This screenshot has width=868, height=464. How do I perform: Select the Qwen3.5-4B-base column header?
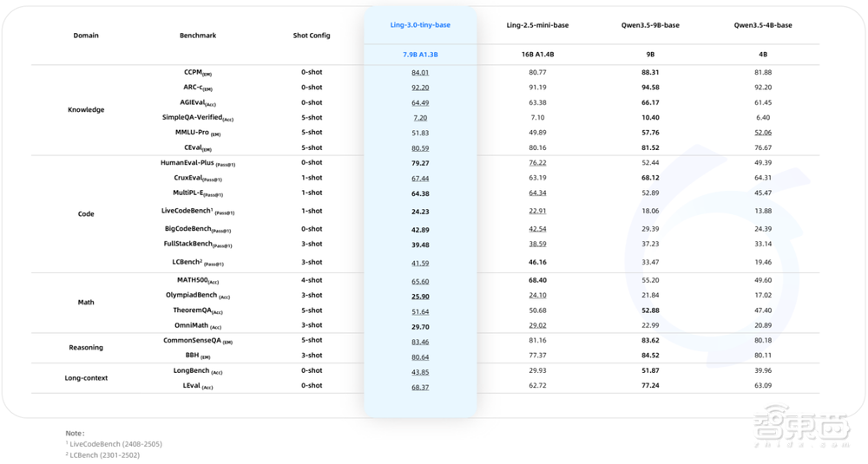tap(763, 25)
